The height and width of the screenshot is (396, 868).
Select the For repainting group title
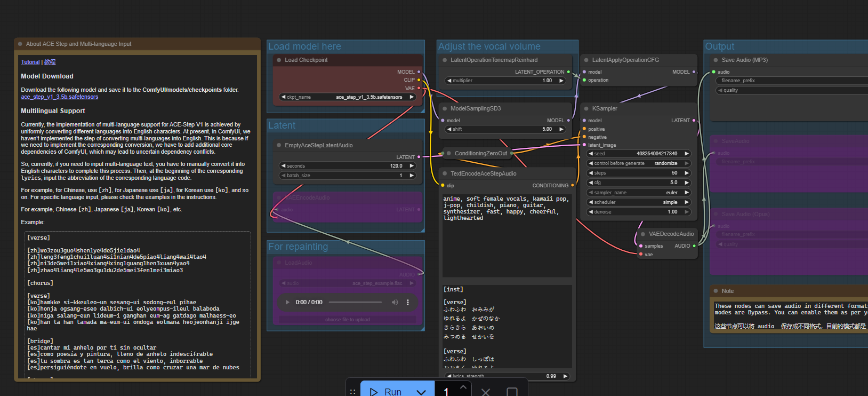point(298,247)
